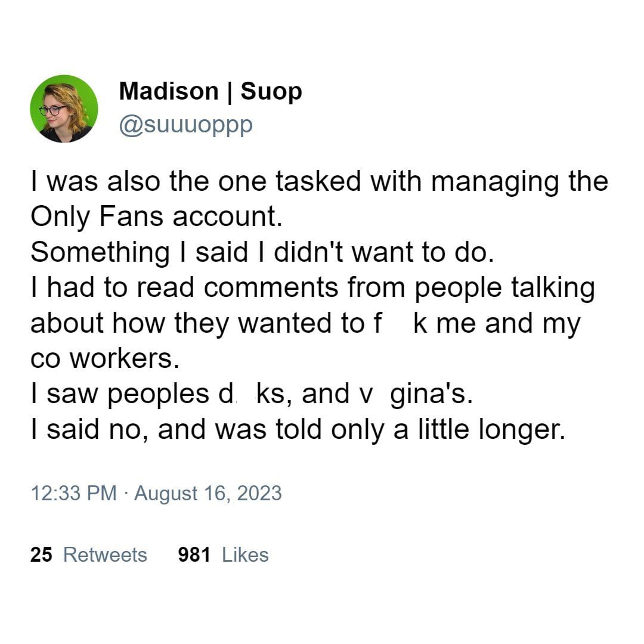
Task: Click the "co workers." text line
Action: pos(104,358)
